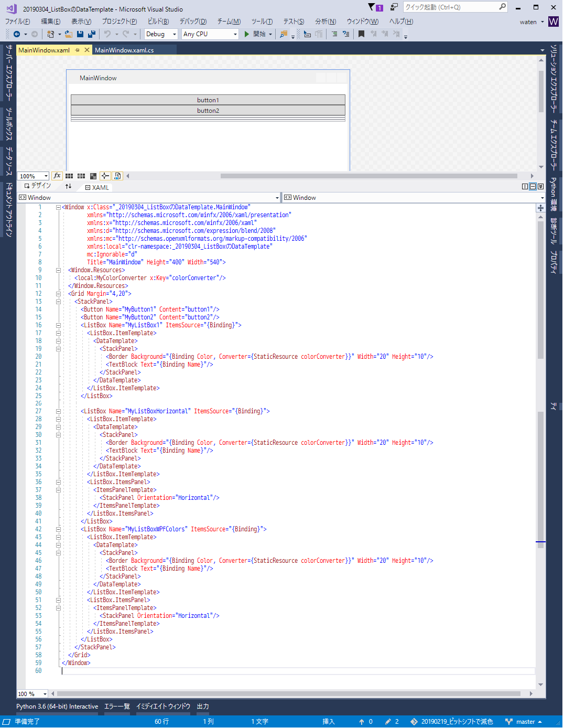Click the editor split handle icon above scrollbar
The width and height of the screenshot is (564, 728).
click(x=540, y=208)
